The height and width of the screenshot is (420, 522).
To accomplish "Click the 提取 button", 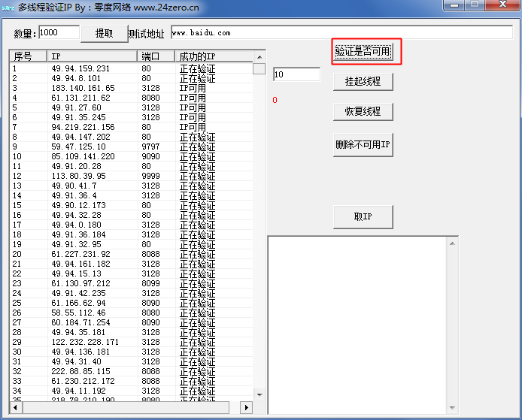I will coord(105,34).
